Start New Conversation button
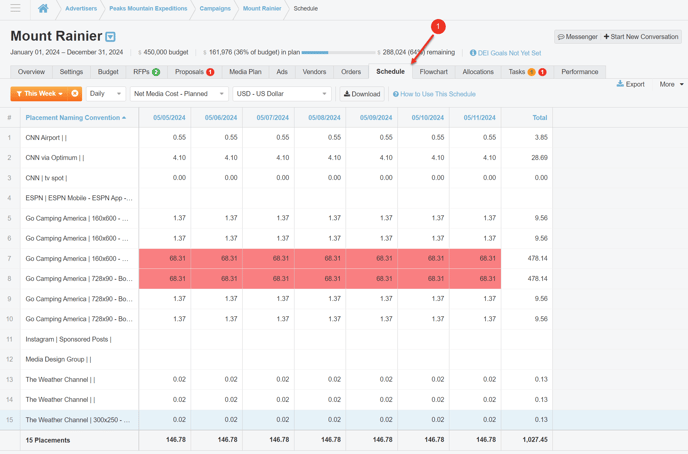The width and height of the screenshot is (688, 454). [641, 37]
